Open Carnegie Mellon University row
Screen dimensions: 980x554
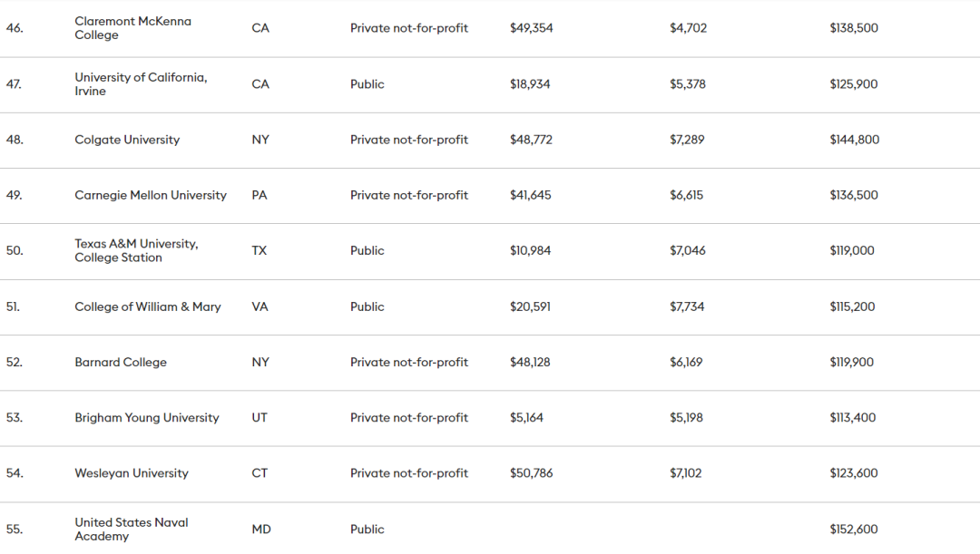[151, 195]
